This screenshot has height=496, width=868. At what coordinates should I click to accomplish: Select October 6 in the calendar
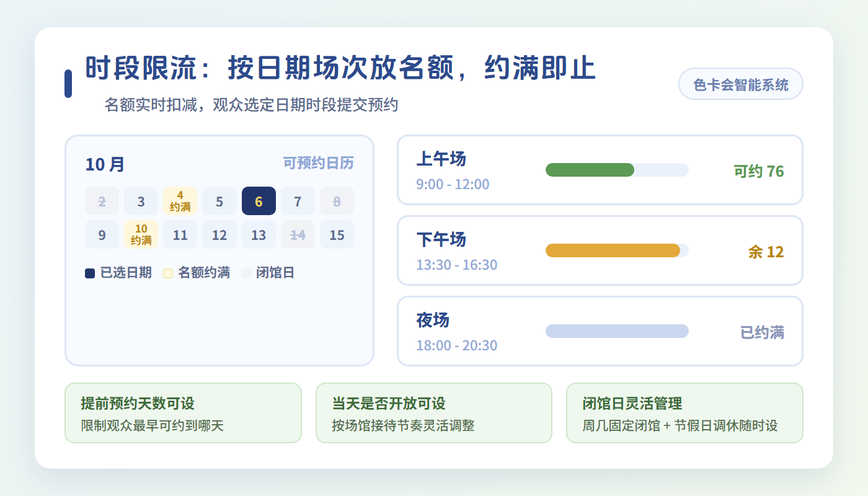tap(259, 201)
